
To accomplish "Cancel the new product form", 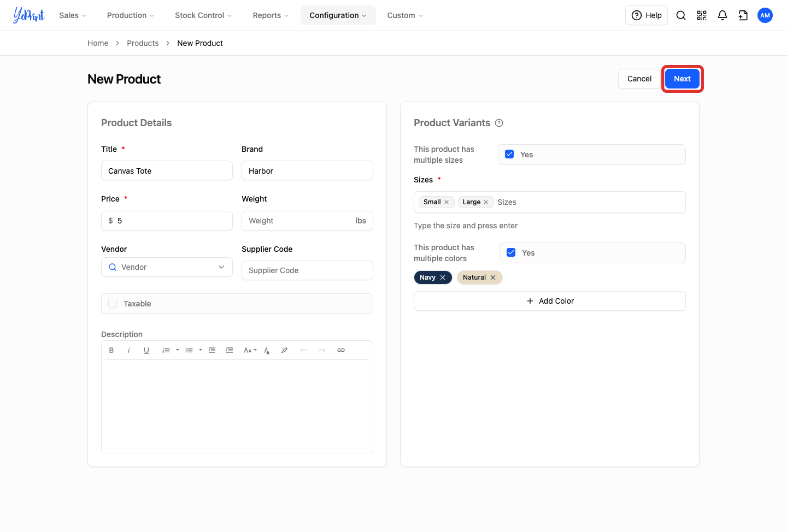I will pos(639,79).
